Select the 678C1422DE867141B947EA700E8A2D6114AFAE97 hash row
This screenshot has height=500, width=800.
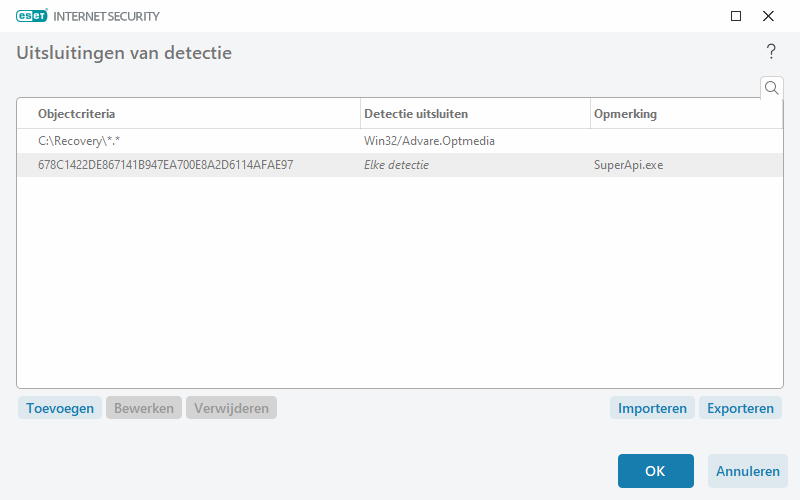click(x=400, y=165)
